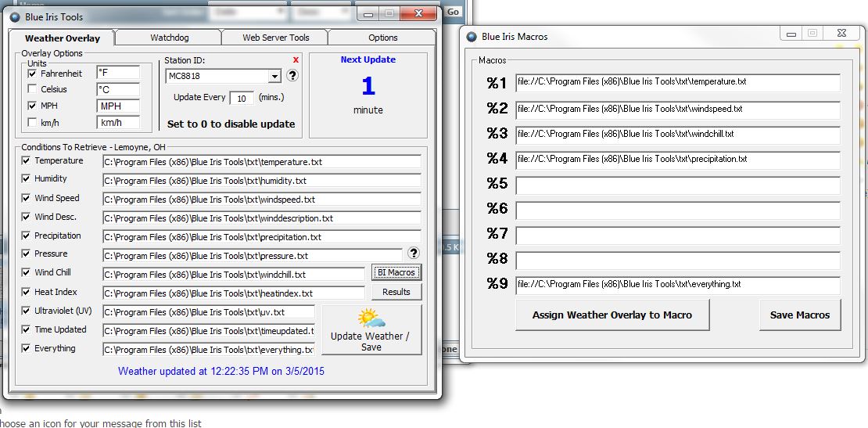Click the Weather updated status text
Screen dimensions: 868x428
point(221,371)
